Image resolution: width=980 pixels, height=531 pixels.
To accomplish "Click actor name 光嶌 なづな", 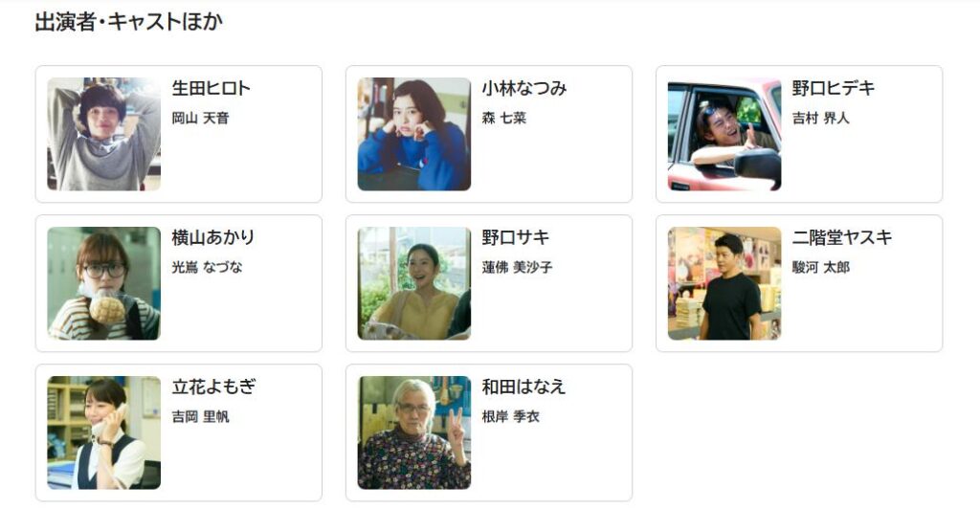I will (x=208, y=267).
